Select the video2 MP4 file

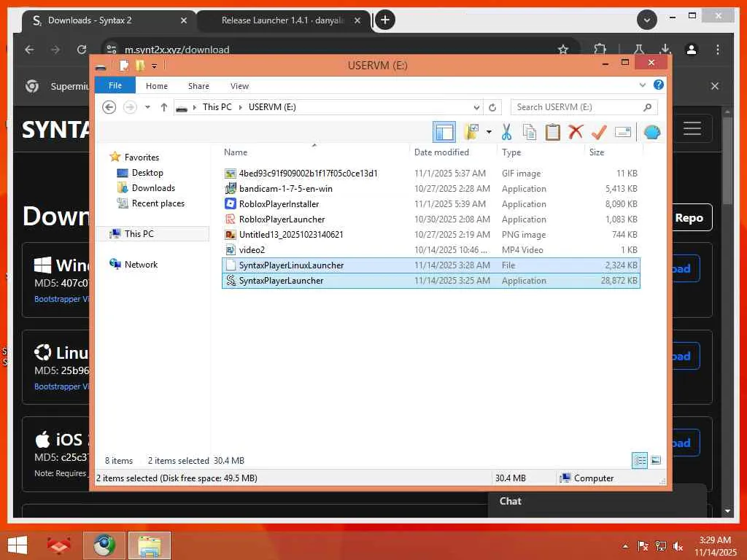430,249
